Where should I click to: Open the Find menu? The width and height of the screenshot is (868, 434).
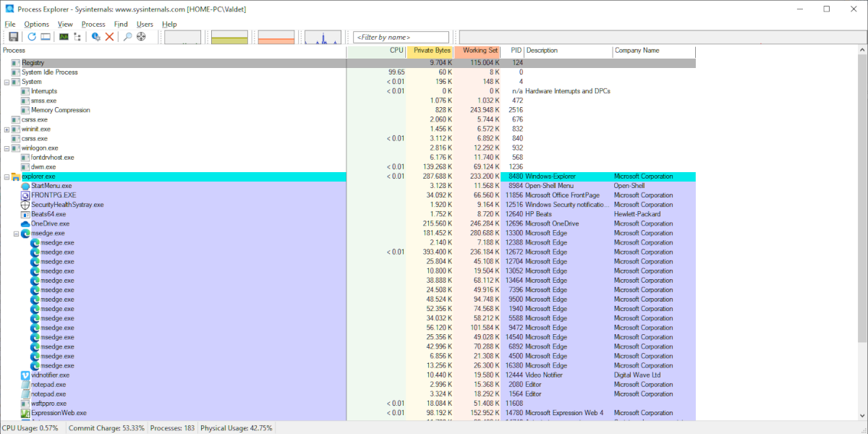121,24
